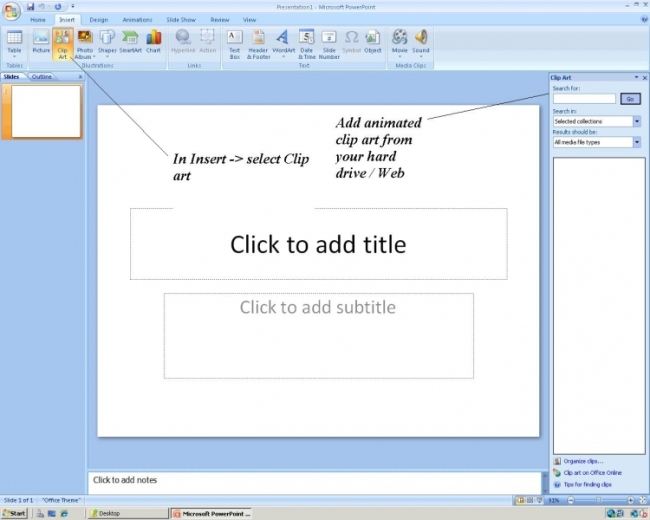Click the zoom percentage value
The width and height of the screenshot is (650, 520).
coord(553,501)
